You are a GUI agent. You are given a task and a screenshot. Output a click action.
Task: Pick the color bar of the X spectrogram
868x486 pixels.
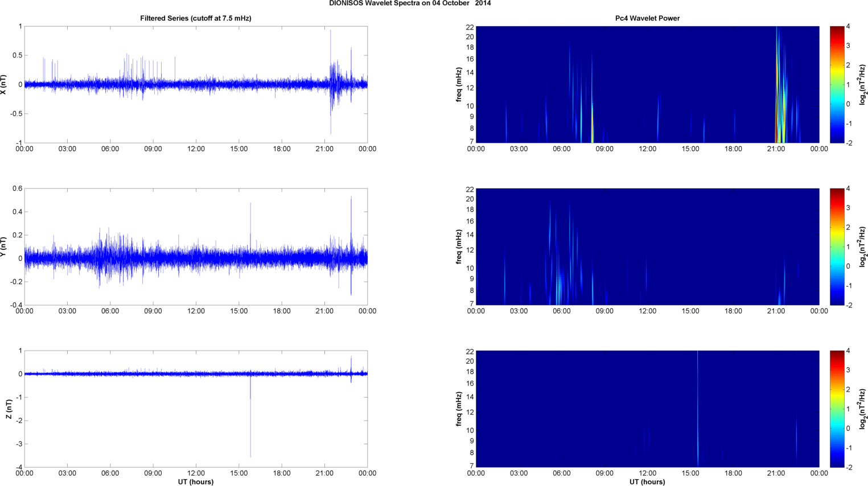(837, 84)
